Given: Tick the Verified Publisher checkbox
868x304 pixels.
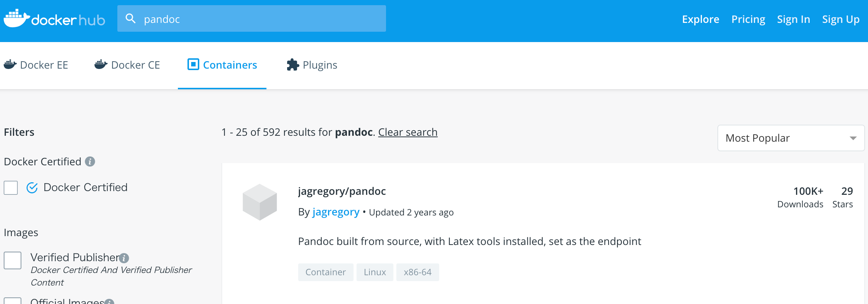Looking at the screenshot, I should 13,260.
